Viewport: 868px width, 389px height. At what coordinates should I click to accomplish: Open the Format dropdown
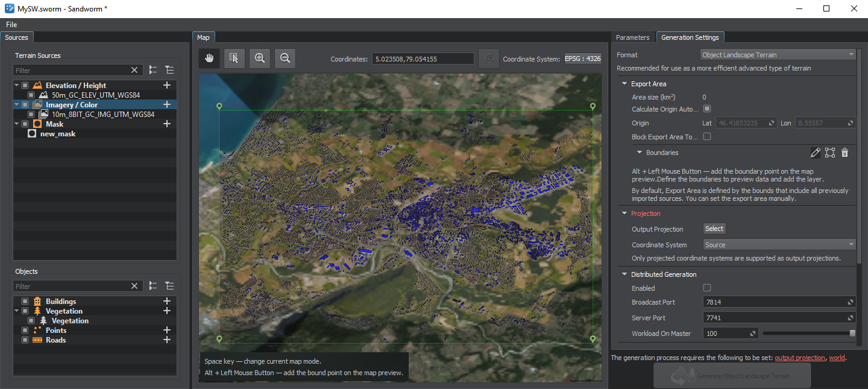pos(778,55)
